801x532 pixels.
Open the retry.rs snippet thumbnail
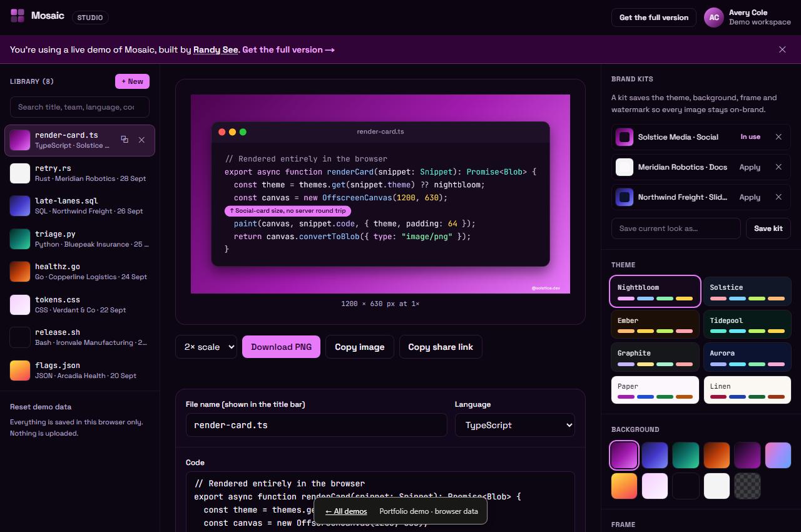coord(20,173)
